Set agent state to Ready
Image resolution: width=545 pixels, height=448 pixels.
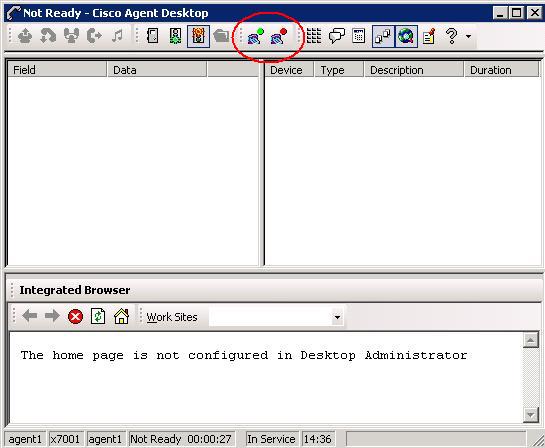pos(175,36)
